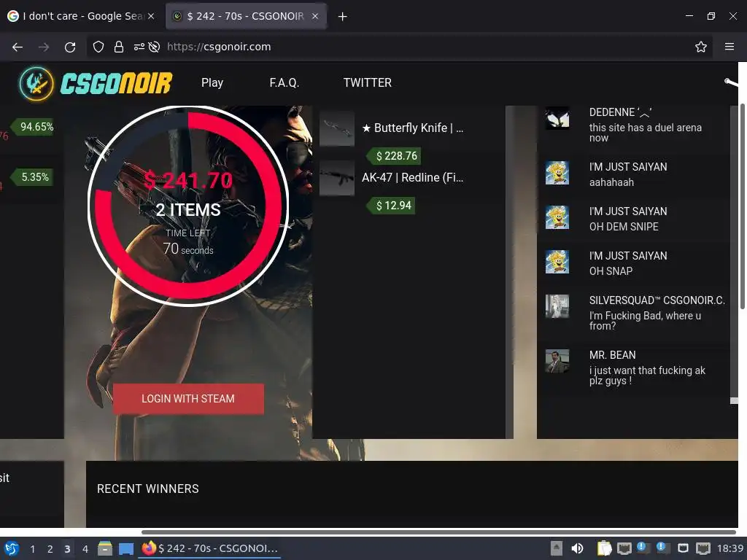This screenshot has height=560, width=747.
Task: Reload the current page
Action: tap(70, 47)
